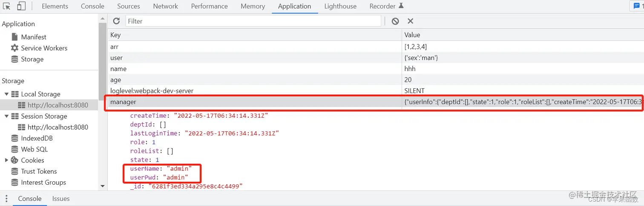The height and width of the screenshot is (206, 644).
Task: Select the Application tab
Action: coord(294,6)
